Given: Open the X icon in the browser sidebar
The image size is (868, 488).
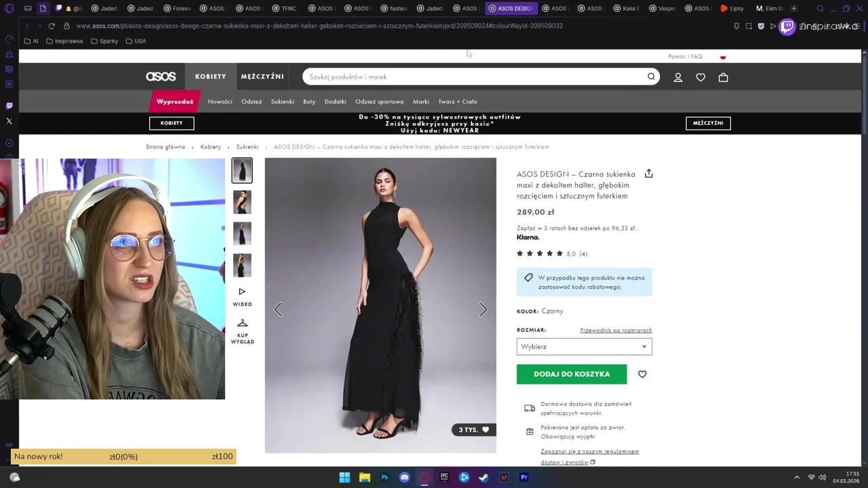Looking at the screenshot, I should tap(9, 121).
